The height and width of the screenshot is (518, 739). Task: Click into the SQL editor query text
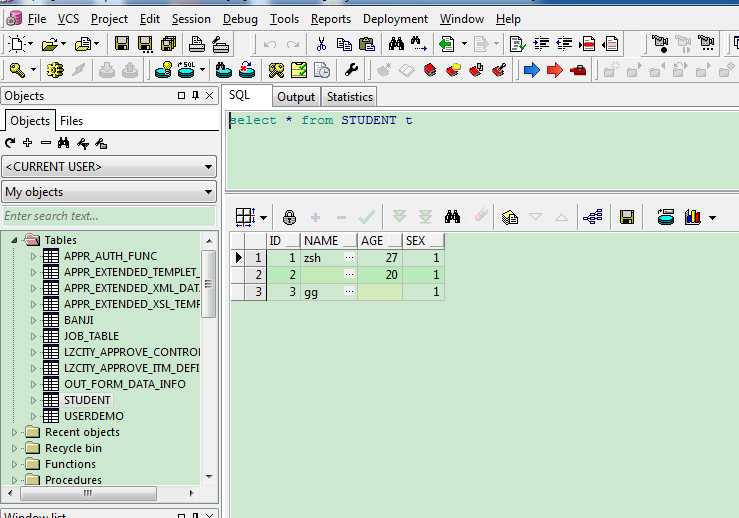click(x=321, y=120)
